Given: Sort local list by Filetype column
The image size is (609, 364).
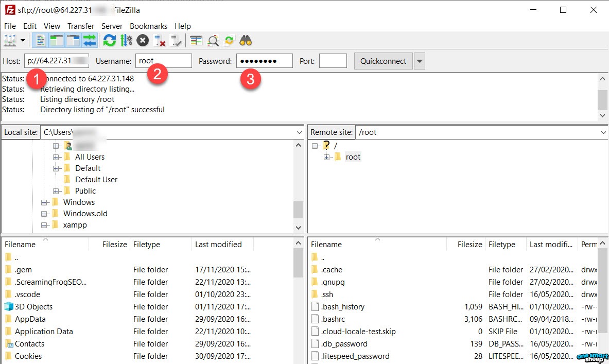Looking at the screenshot, I should pos(161,245).
